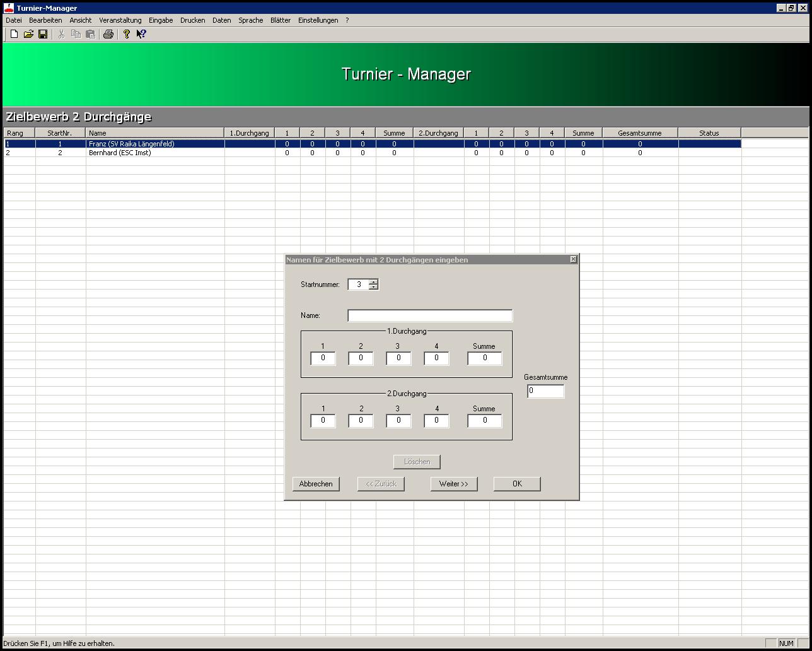
Task: Open the Bearbeiten menu
Action: click(x=45, y=20)
